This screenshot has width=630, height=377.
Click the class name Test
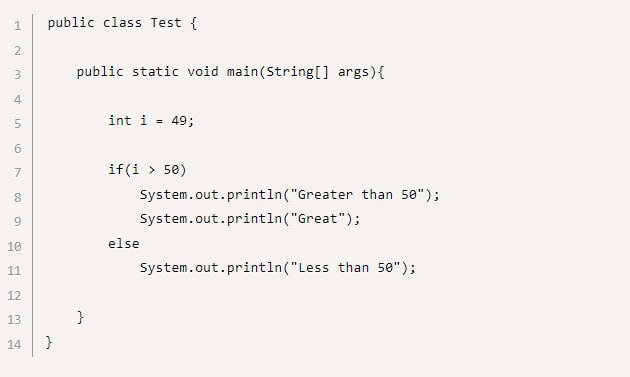pos(166,23)
